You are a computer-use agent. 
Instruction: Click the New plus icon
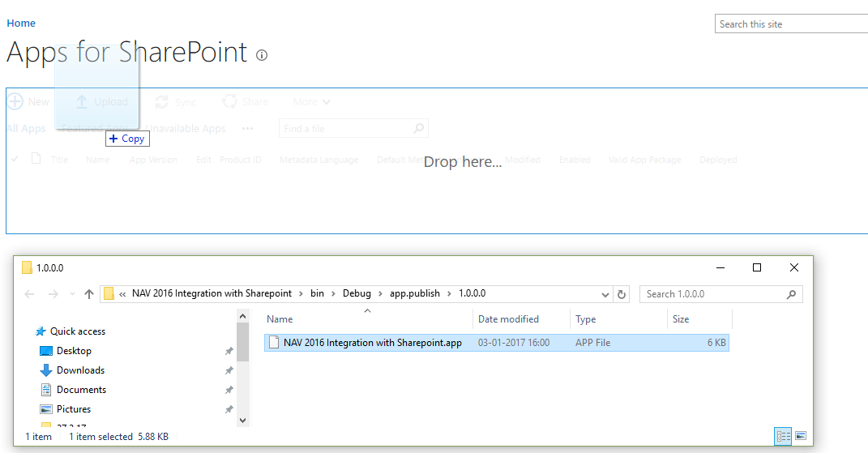(x=15, y=101)
